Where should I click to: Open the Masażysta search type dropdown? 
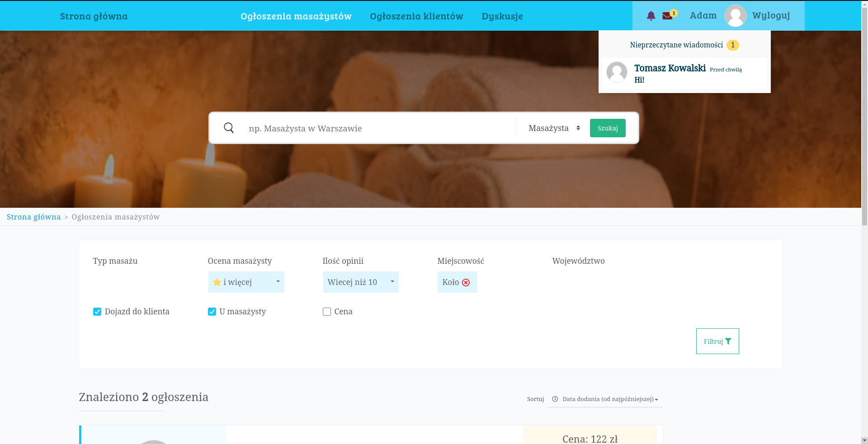(554, 128)
